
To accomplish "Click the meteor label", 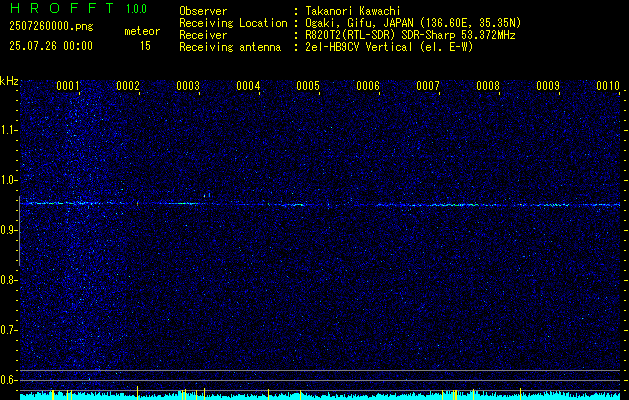I will coord(142,31).
